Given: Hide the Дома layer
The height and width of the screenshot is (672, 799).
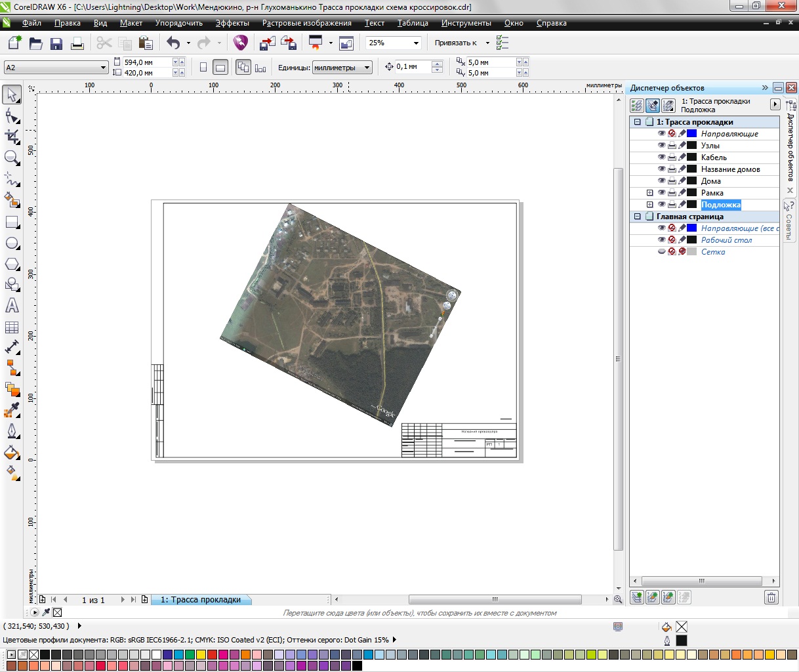Looking at the screenshot, I should tap(661, 181).
